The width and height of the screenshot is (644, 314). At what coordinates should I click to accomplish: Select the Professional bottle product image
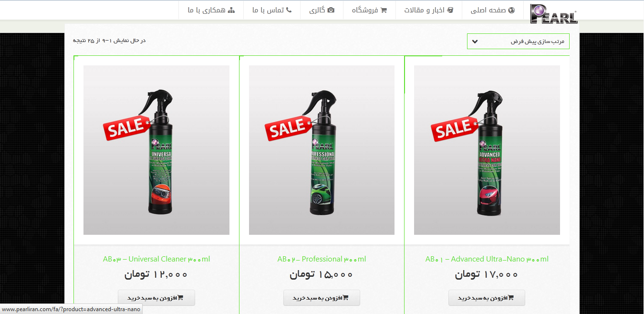(x=322, y=150)
